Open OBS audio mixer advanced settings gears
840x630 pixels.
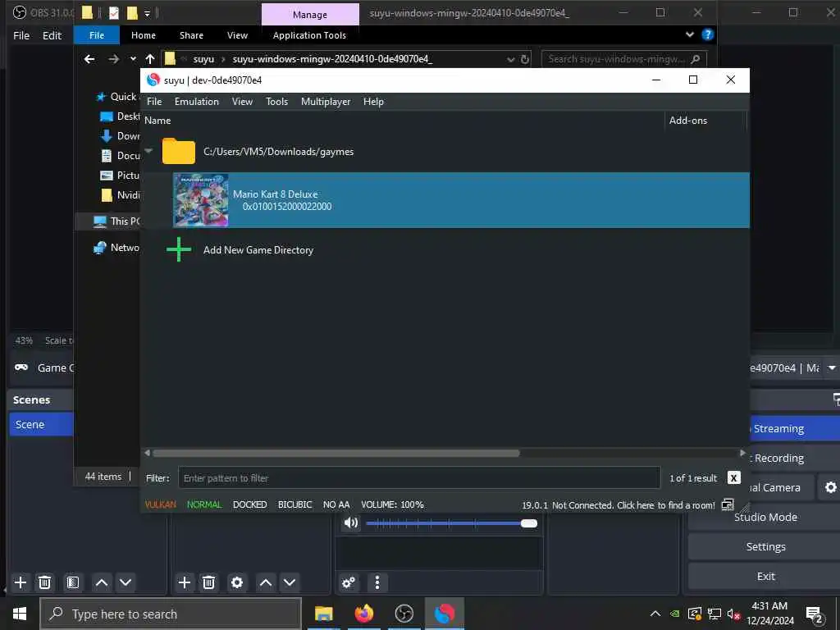click(349, 582)
